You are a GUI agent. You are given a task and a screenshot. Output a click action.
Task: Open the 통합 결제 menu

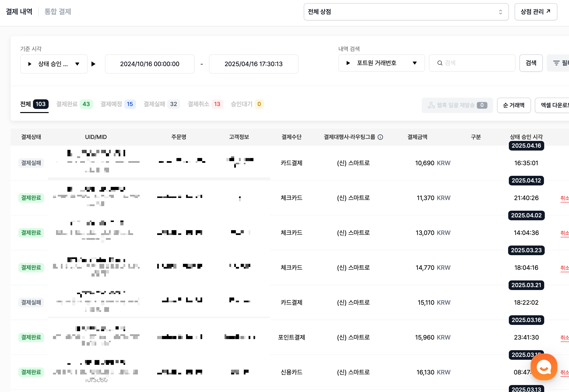click(x=58, y=12)
